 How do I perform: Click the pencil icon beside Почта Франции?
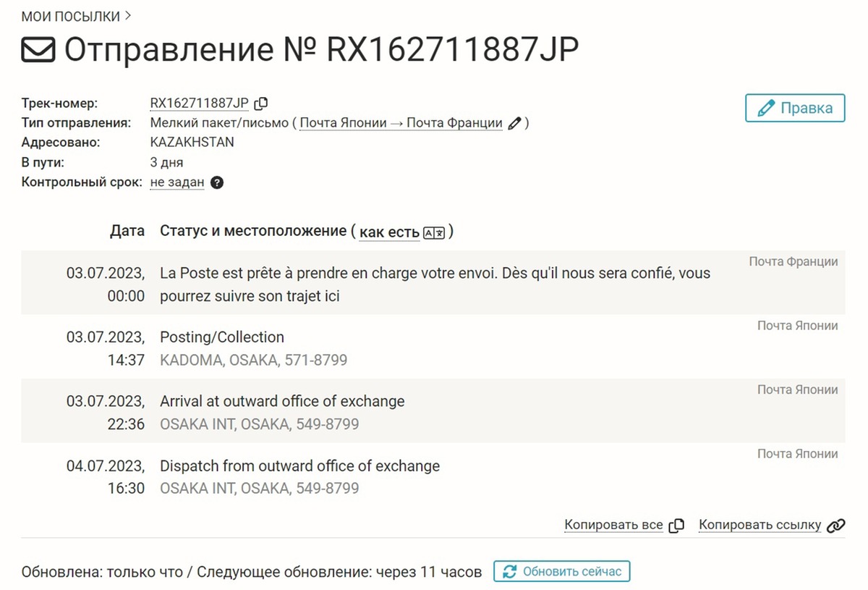coord(514,123)
